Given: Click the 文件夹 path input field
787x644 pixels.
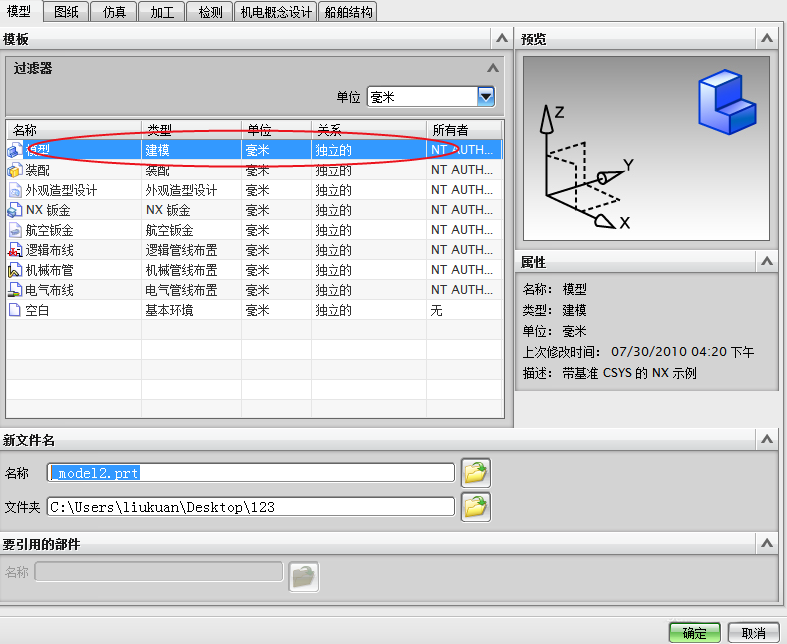Looking at the screenshot, I should tap(251, 507).
